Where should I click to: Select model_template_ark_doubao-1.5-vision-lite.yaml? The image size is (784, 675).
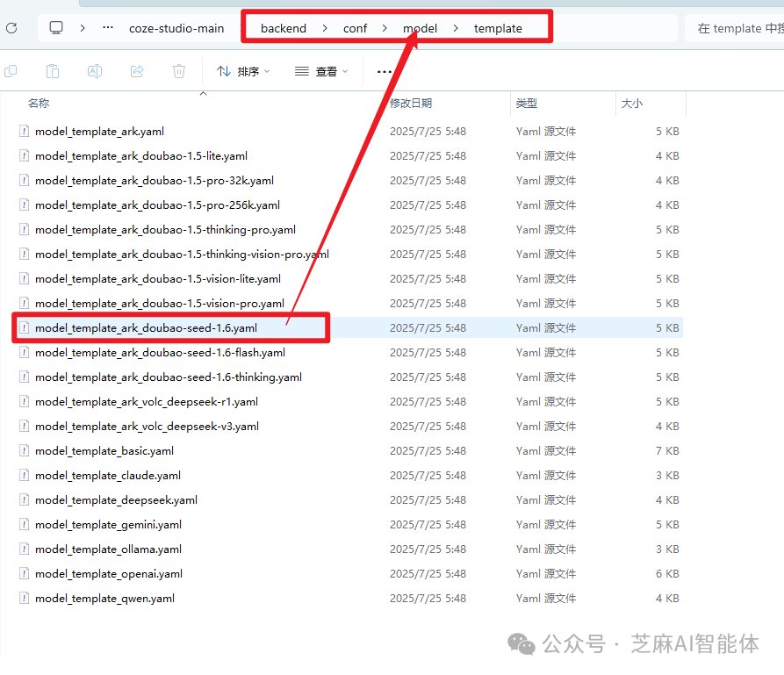(x=158, y=278)
